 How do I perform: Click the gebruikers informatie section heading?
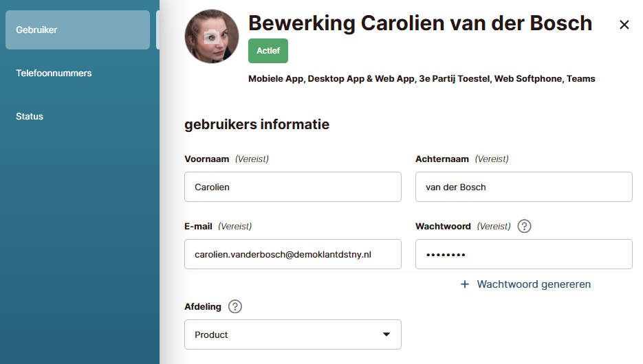257,124
